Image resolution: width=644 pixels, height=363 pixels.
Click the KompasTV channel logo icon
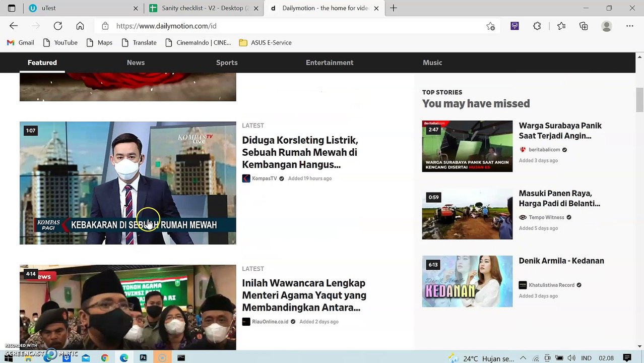(246, 178)
